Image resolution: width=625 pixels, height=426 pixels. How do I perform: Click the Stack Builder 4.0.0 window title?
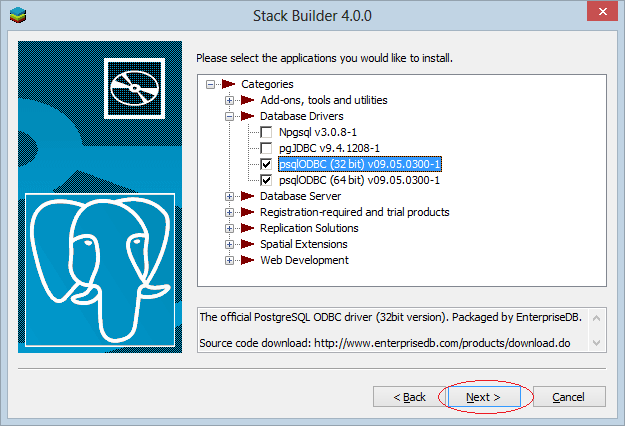(x=312, y=16)
